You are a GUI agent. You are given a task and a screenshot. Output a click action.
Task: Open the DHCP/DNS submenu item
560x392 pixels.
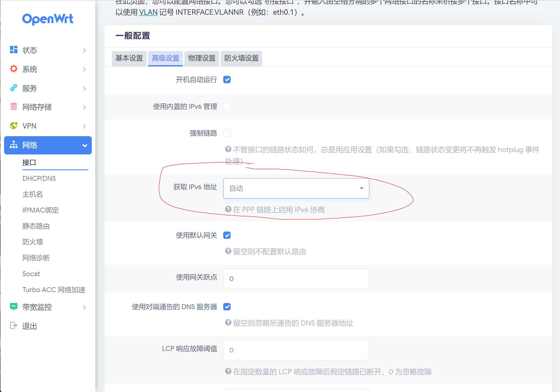tap(39, 179)
